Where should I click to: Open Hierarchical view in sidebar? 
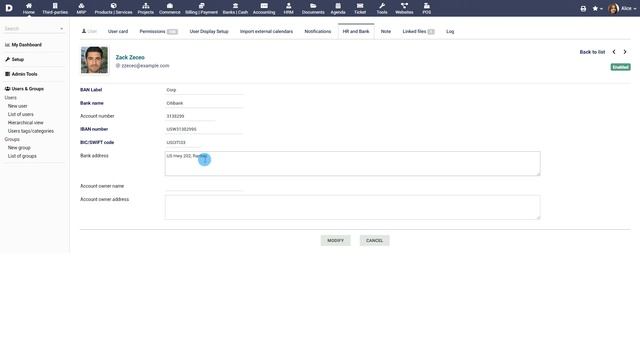point(25,123)
